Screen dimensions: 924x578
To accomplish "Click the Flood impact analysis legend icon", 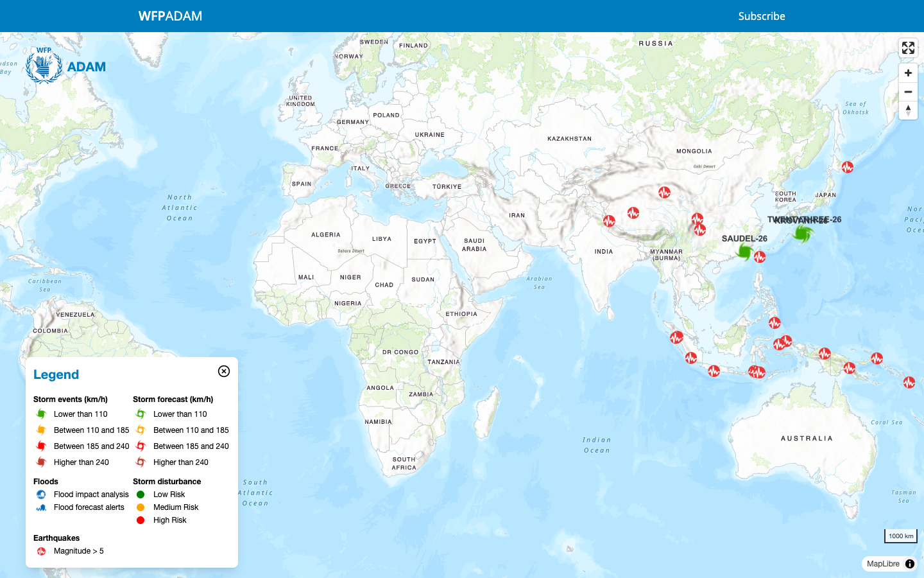I will [x=41, y=495].
